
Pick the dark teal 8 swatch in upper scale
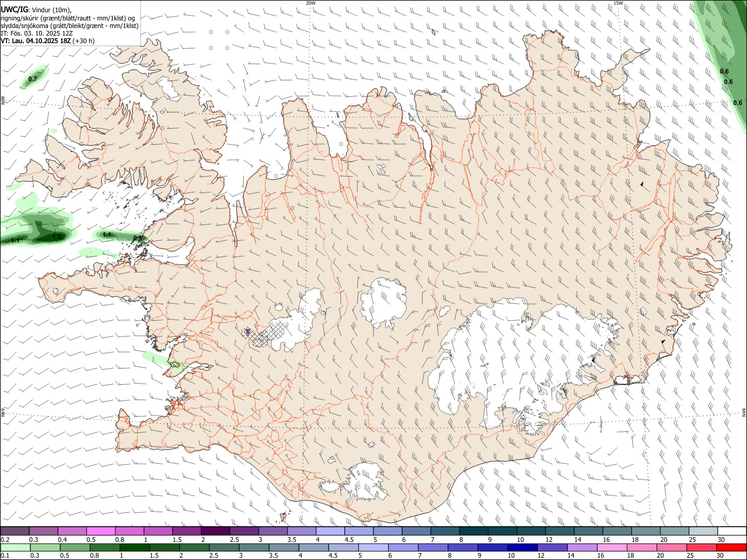pos(473,531)
